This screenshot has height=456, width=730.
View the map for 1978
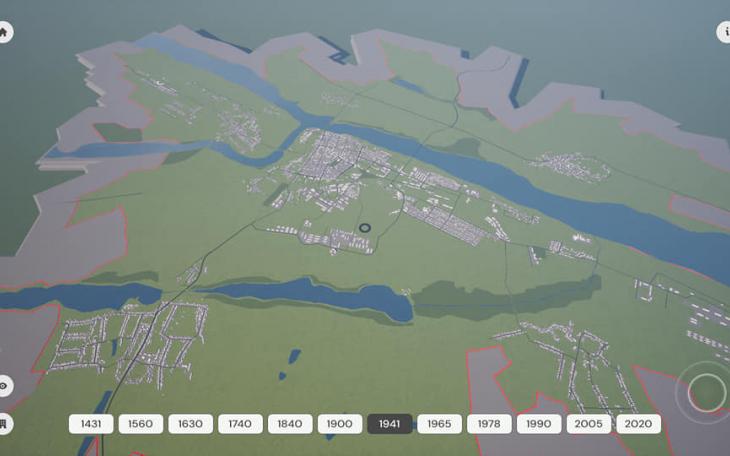(x=489, y=424)
